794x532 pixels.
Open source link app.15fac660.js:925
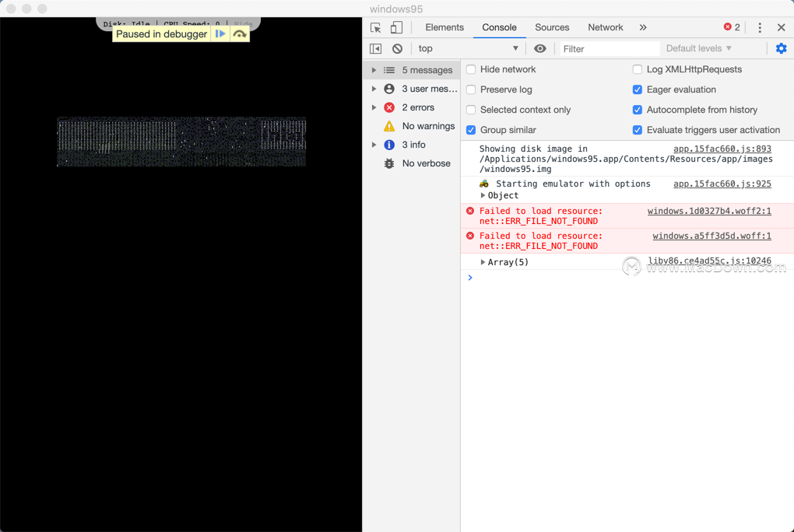(722, 184)
